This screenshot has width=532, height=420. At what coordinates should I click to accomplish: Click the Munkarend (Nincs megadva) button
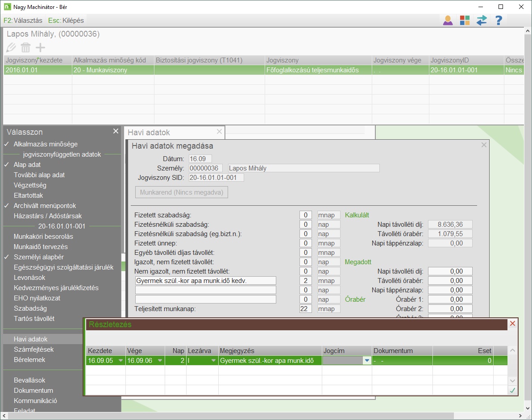point(181,192)
